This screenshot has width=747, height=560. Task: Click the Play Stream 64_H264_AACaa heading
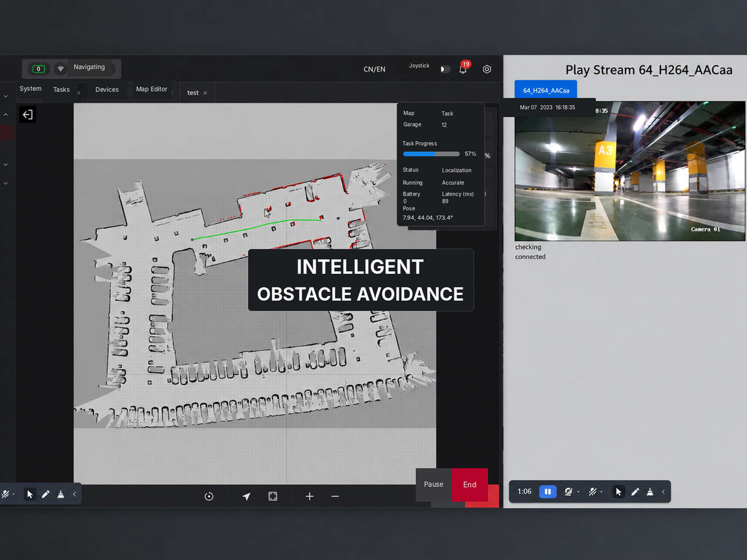[649, 70]
